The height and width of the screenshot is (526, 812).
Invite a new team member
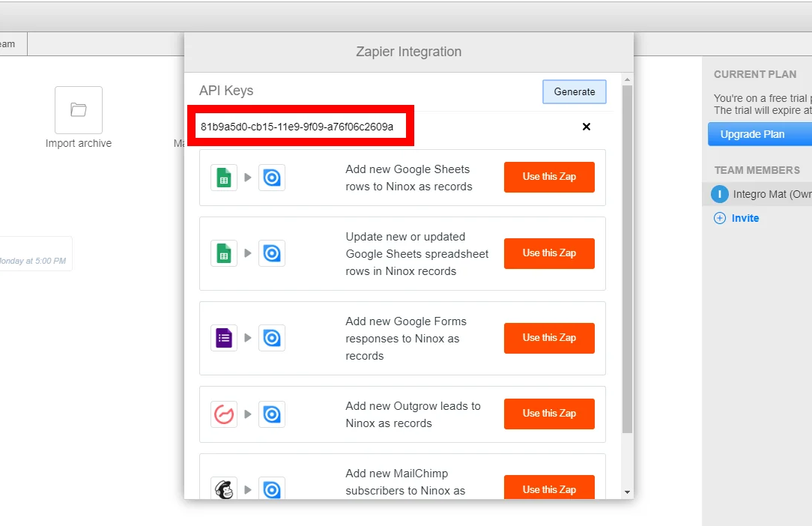point(745,218)
